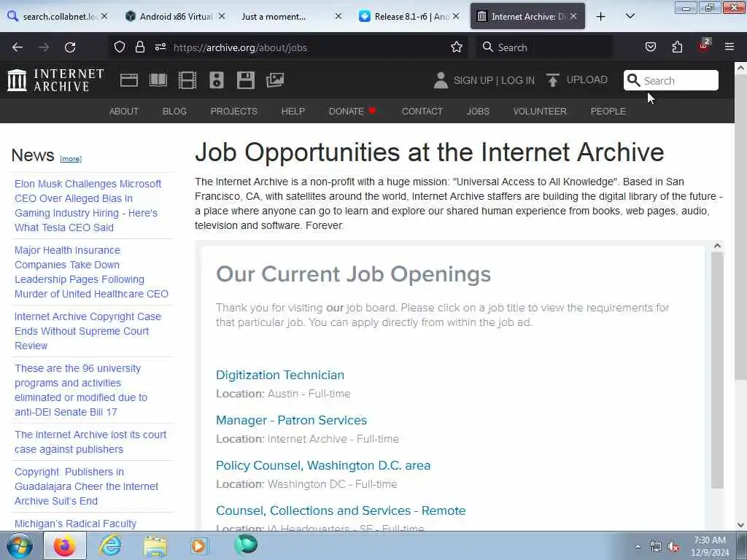Open the site permissions icon
The image size is (747, 560).
click(x=160, y=47)
